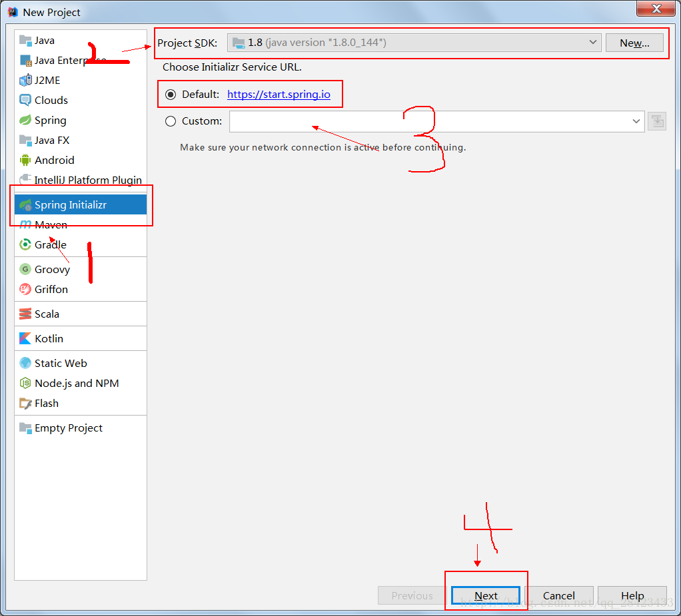The image size is (681, 616).
Task: Click the Gradle icon
Action: [x=25, y=244]
